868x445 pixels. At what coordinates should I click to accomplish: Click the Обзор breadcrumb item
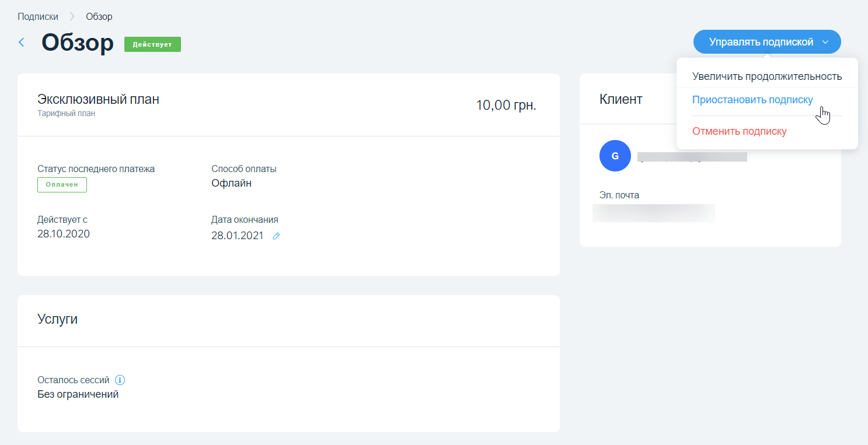[x=99, y=16]
